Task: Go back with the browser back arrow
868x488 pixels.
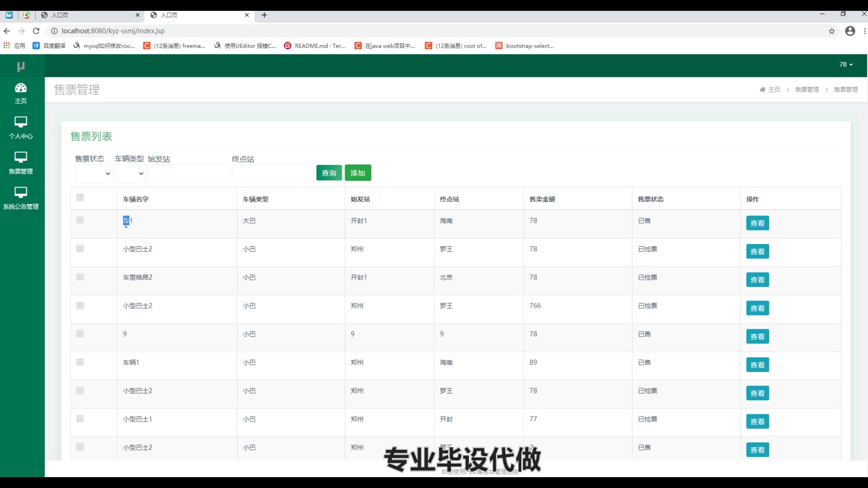Action: point(7,31)
